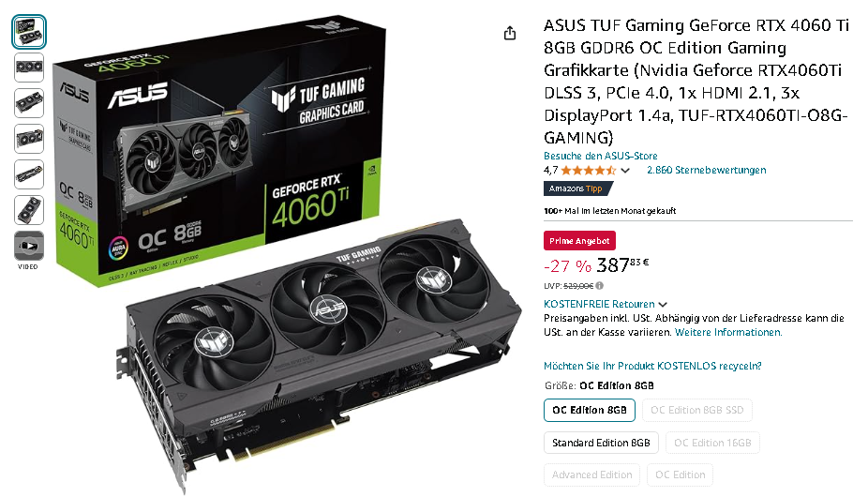The height and width of the screenshot is (497, 868).
Task: Choose the Advanced Edition option
Action: coord(591,474)
